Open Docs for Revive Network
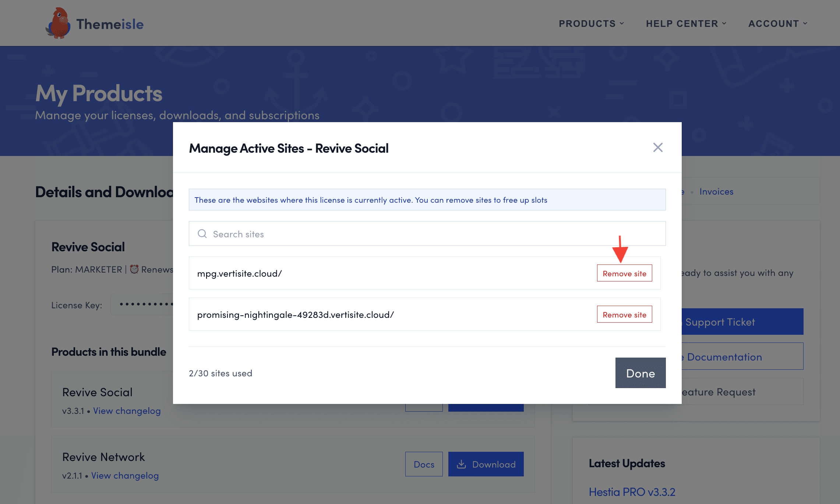840x504 pixels. point(424,464)
